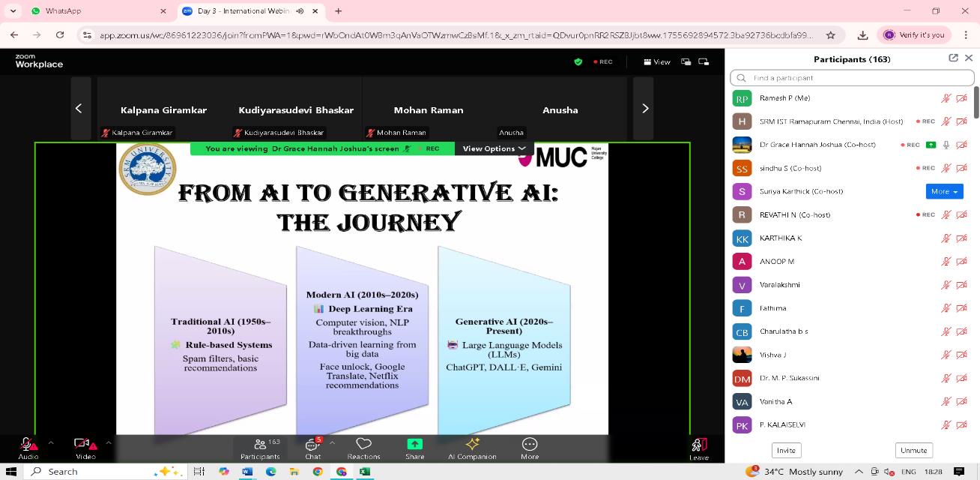Close the Participants panel

pos(969,58)
